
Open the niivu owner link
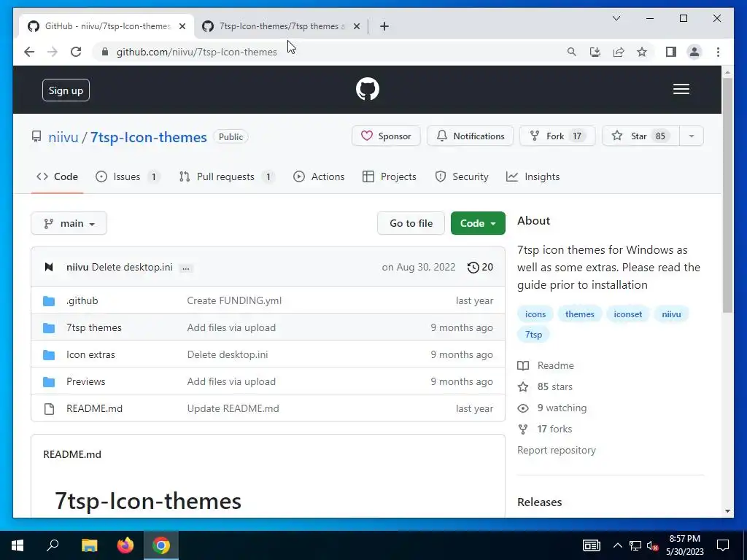click(63, 137)
